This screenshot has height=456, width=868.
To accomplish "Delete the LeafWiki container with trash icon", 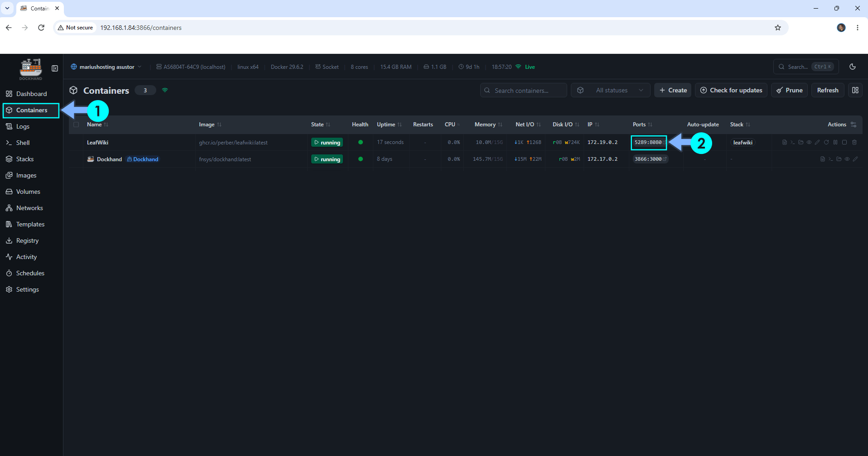I will pyautogui.click(x=854, y=142).
